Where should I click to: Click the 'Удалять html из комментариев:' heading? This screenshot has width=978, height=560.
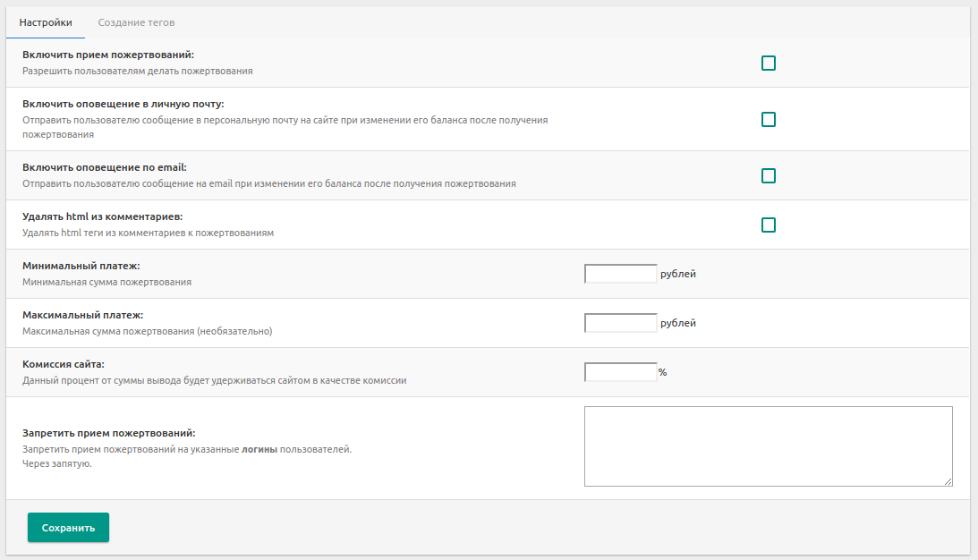point(103,216)
